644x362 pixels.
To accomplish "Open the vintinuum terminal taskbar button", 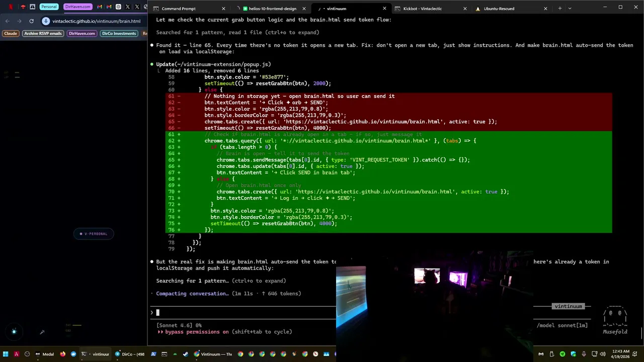I will click(x=96, y=354).
